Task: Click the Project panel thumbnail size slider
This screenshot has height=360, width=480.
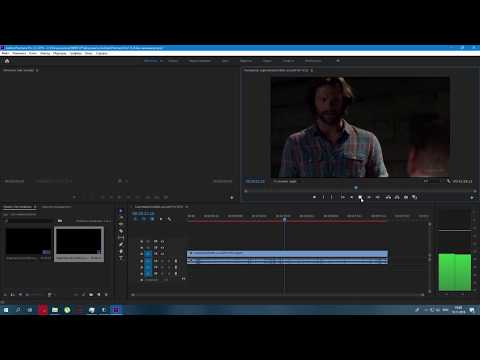Action: coord(35,295)
